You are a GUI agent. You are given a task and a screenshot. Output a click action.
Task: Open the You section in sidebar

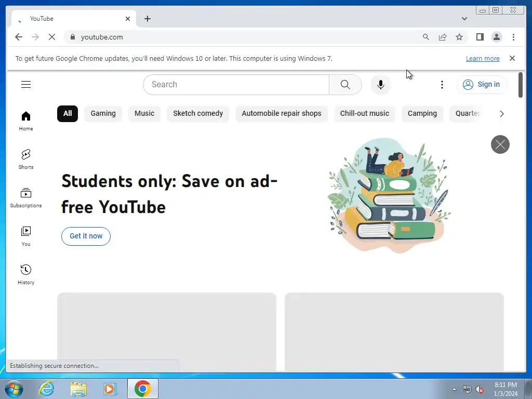coord(26,236)
